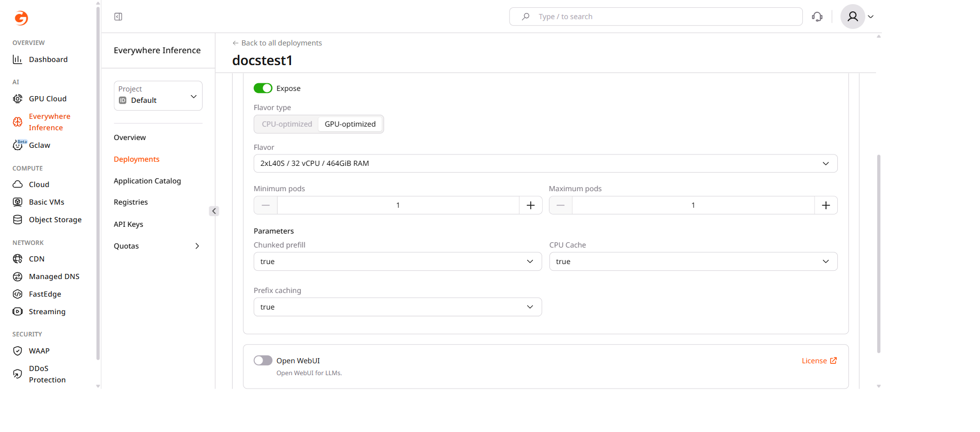Enable the Open WebUI toggle
Viewport: 980px width, 432px height.
tap(263, 360)
